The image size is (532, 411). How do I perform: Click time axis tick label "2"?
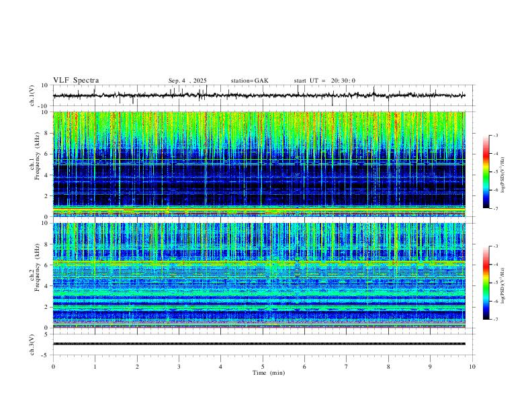click(x=137, y=367)
